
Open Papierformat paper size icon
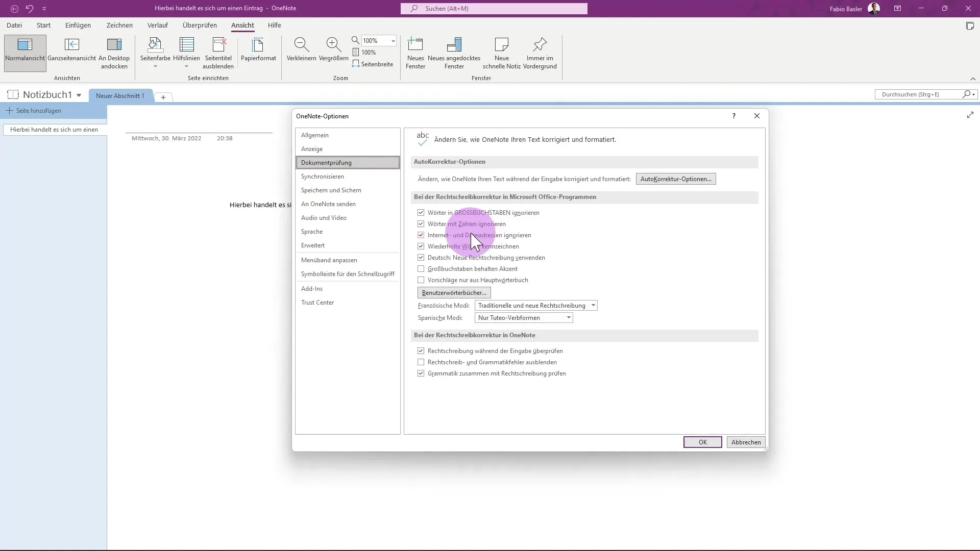coord(258,45)
